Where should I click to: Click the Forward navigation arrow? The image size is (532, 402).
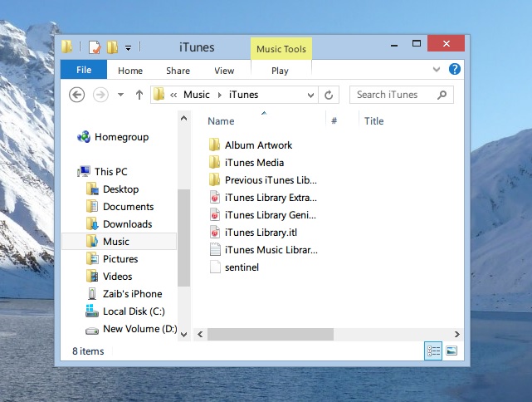[100, 95]
